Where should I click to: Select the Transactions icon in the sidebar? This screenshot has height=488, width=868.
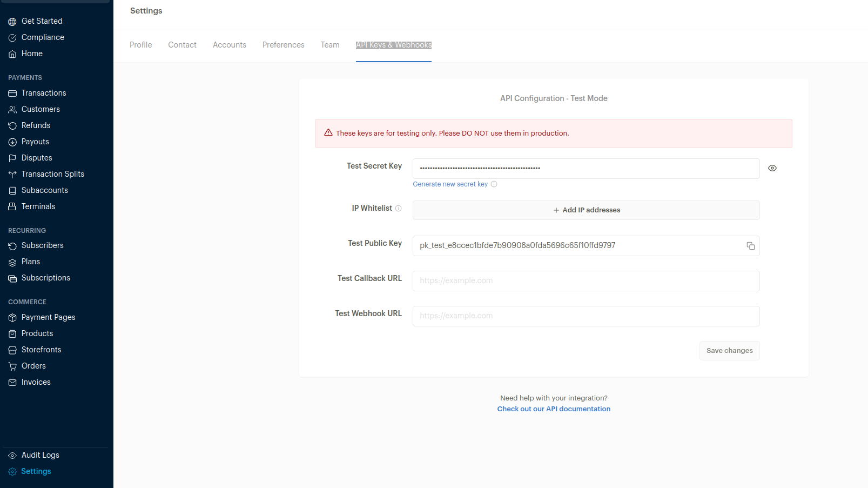point(12,93)
